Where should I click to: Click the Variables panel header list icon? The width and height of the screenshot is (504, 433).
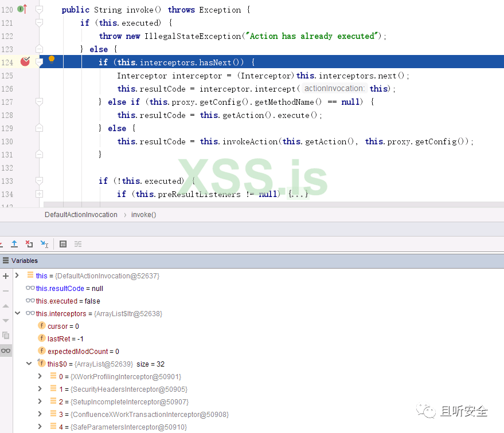point(6,260)
